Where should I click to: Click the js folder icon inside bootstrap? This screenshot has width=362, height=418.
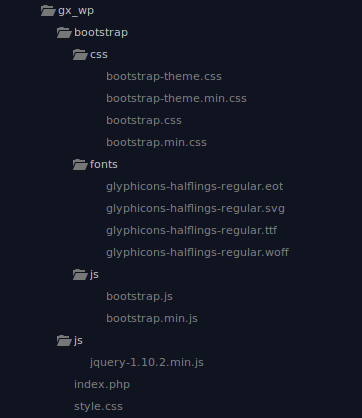pos(80,275)
